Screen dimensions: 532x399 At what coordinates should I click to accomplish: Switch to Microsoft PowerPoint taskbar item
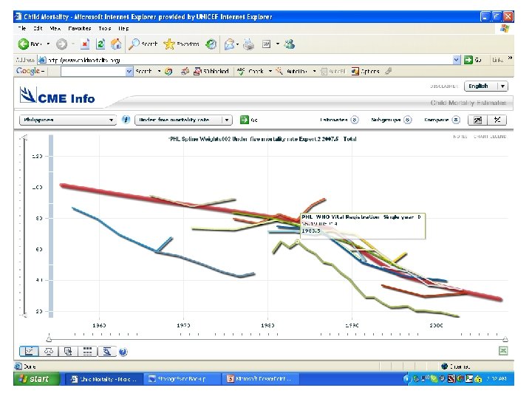(x=259, y=378)
